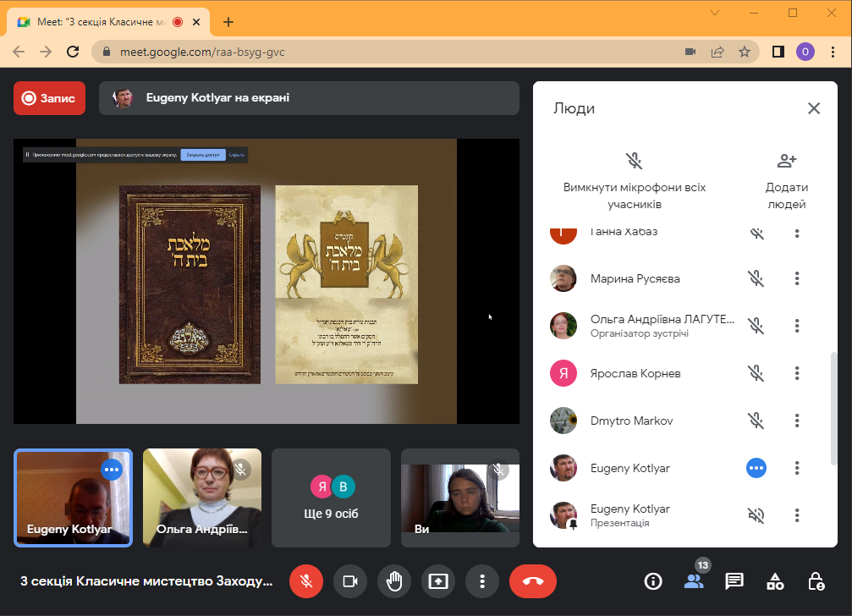Open the chat with everyone icon
Viewport: 852px width, 616px height.
[734, 581]
